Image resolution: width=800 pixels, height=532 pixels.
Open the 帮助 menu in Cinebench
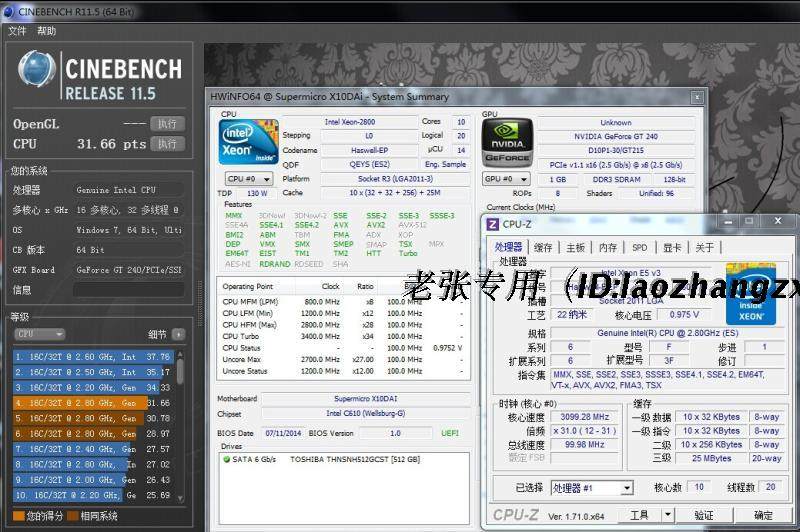coord(46,31)
